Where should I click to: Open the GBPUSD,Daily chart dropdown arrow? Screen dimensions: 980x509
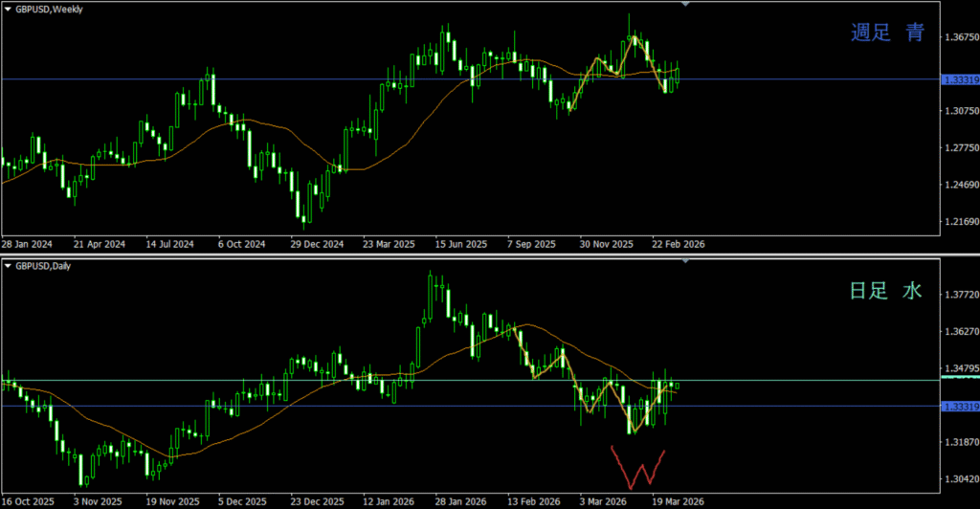click(8, 265)
